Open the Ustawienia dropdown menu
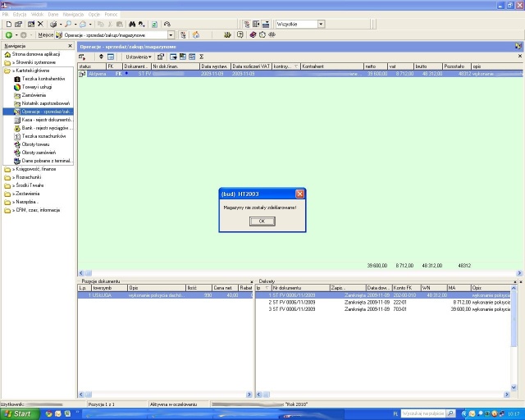 tap(139, 57)
